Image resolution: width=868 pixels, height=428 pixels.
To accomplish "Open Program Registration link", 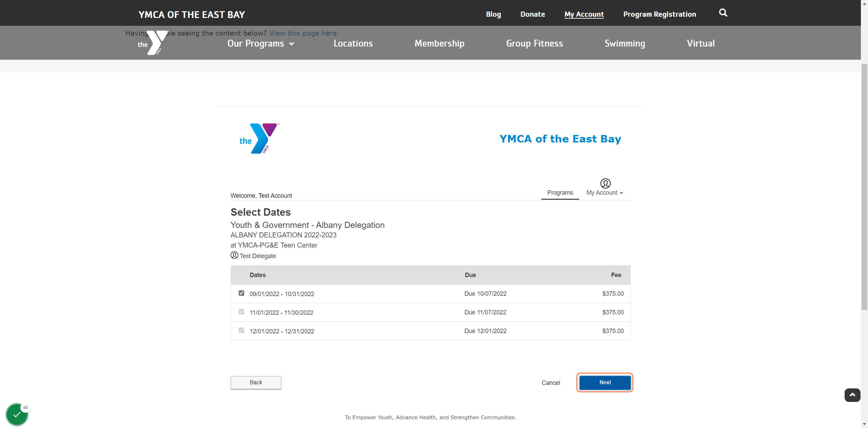I will pos(659,14).
